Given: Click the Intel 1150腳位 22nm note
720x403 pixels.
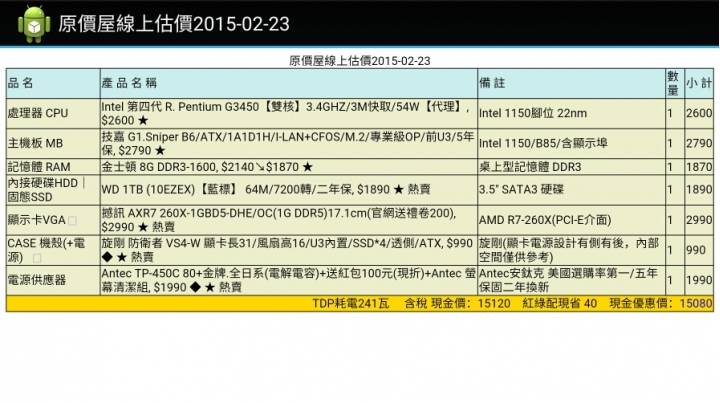Looking at the screenshot, I should pos(571,113).
